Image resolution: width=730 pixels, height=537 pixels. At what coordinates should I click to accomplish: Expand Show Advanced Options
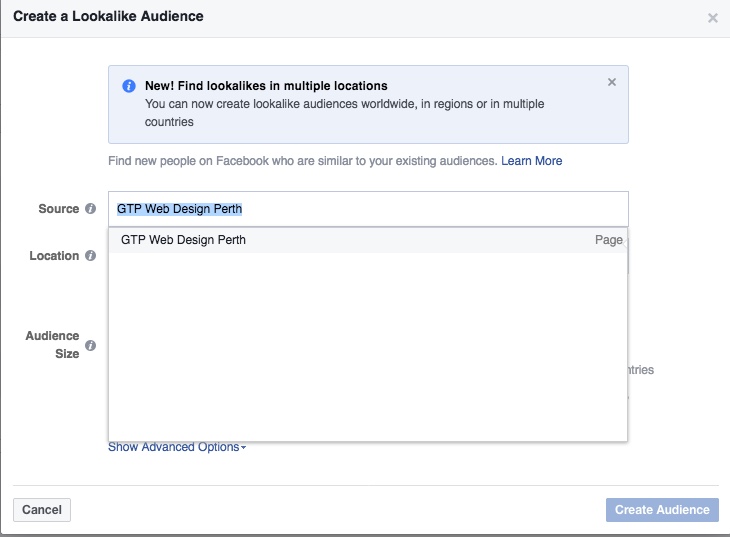pyautogui.click(x=174, y=447)
